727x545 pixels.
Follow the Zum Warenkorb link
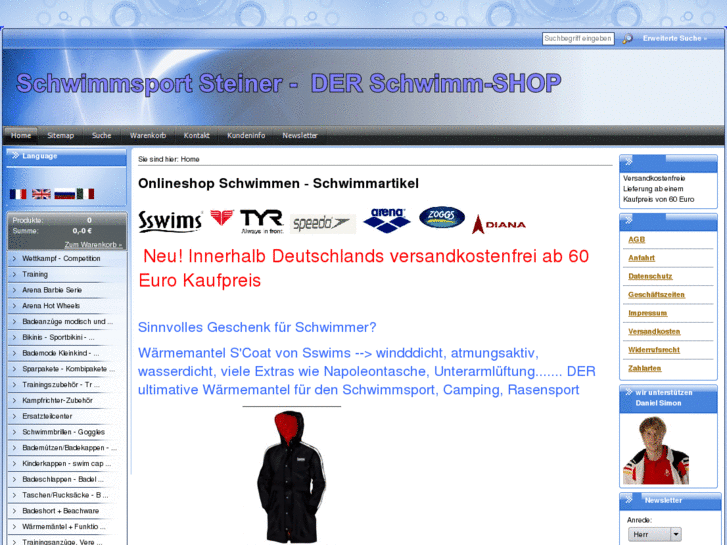pos(93,244)
